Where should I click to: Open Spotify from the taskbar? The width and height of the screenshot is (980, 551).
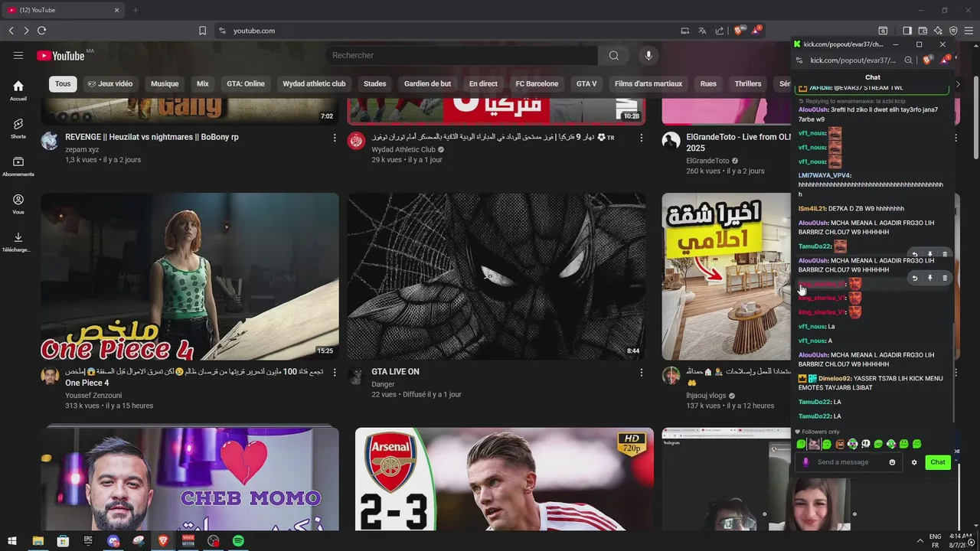point(238,541)
